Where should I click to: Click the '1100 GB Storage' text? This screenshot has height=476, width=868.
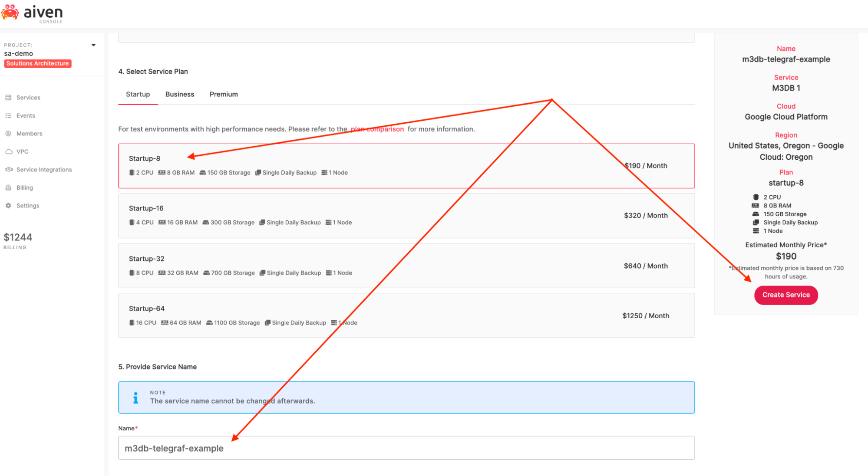click(x=237, y=323)
